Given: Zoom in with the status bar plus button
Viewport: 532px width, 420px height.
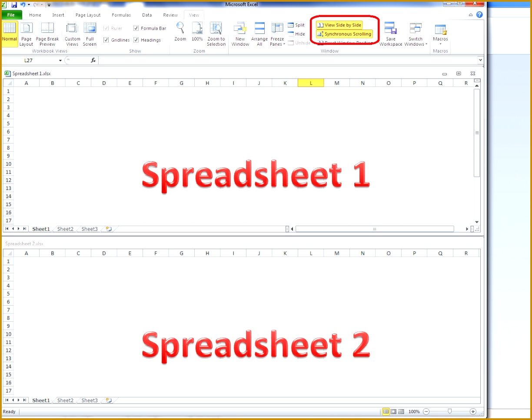Looking at the screenshot, I should click(473, 411).
